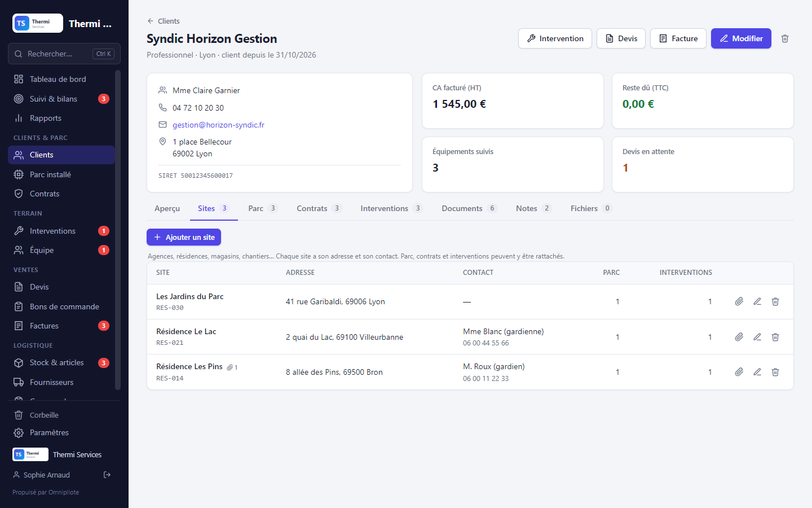The image size is (812, 508).
Task: Click the SITE column header
Action: pos(163,272)
